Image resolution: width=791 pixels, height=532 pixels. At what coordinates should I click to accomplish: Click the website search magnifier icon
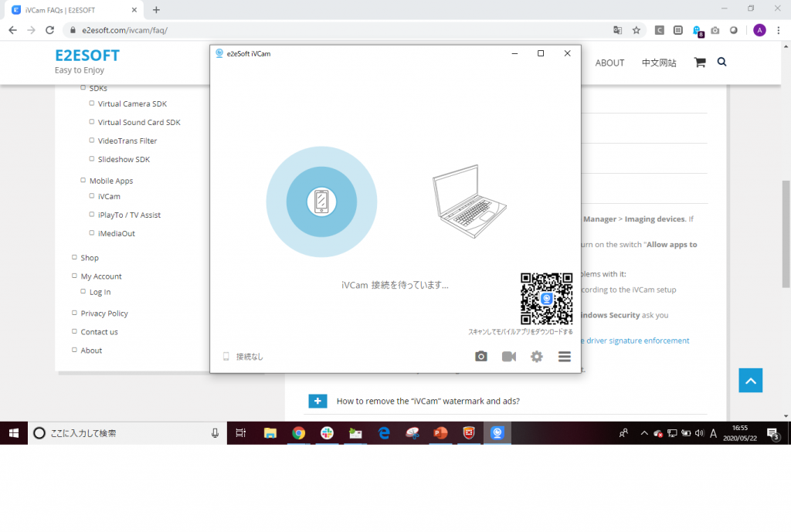click(722, 62)
